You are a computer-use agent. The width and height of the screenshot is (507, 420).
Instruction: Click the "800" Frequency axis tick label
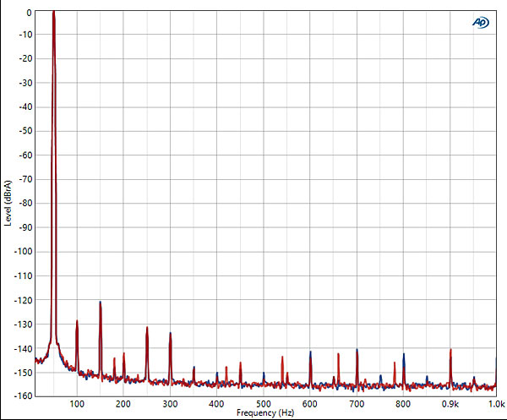click(x=403, y=404)
